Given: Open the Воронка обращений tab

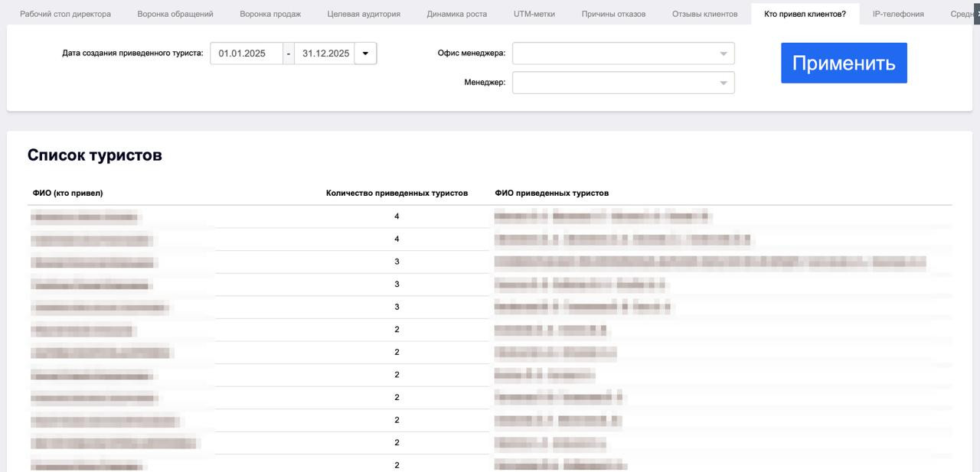Looking at the screenshot, I should 175,14.
